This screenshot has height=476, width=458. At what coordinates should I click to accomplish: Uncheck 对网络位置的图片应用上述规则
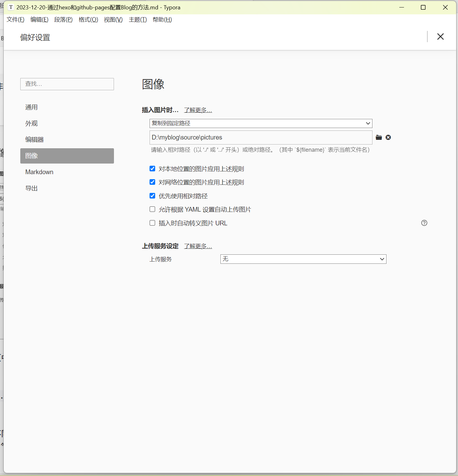152,182
